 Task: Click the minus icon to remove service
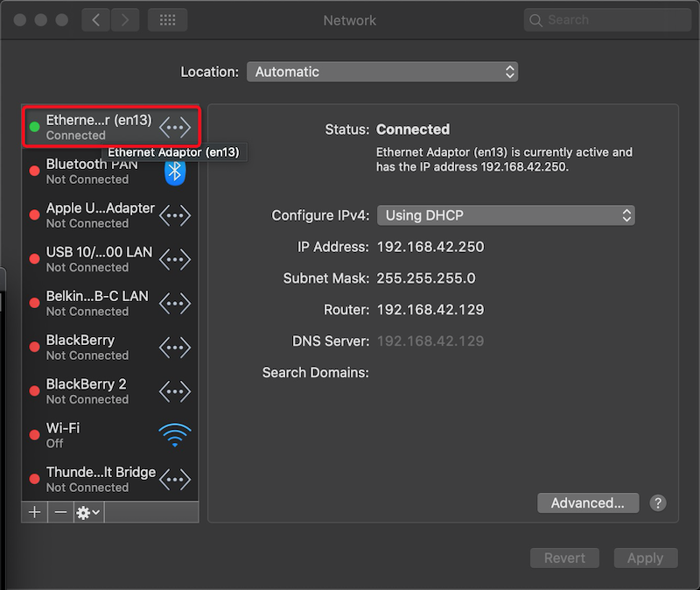point(60,512)
